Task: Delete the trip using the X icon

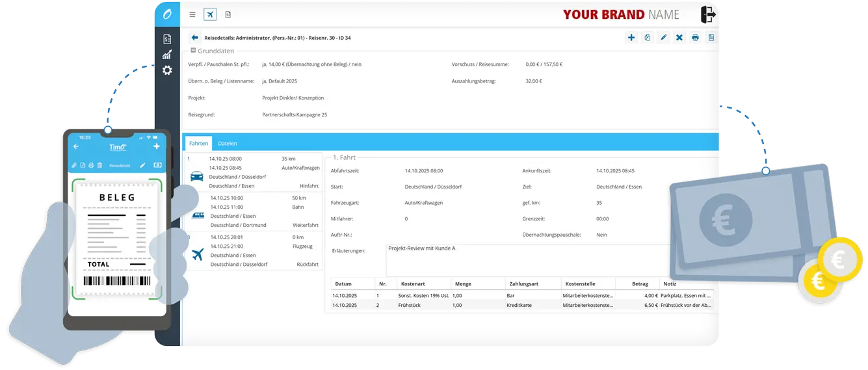Action: (679, 38)
